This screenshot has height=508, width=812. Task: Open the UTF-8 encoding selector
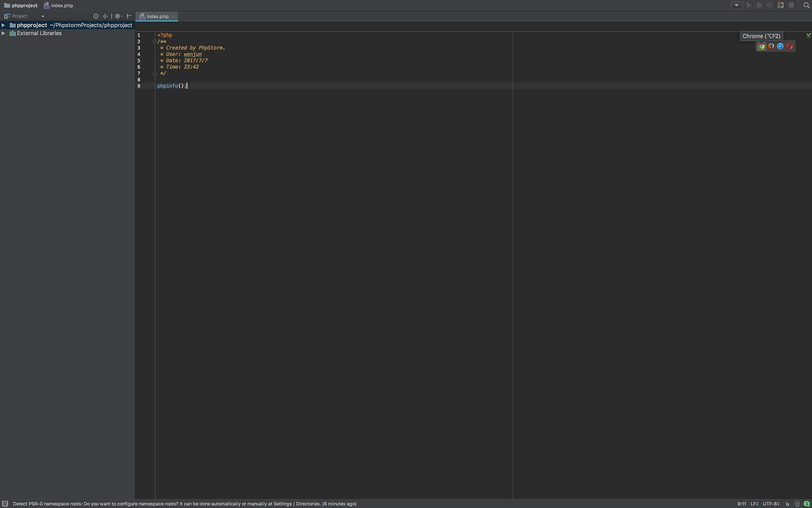(x=771, y=504)
